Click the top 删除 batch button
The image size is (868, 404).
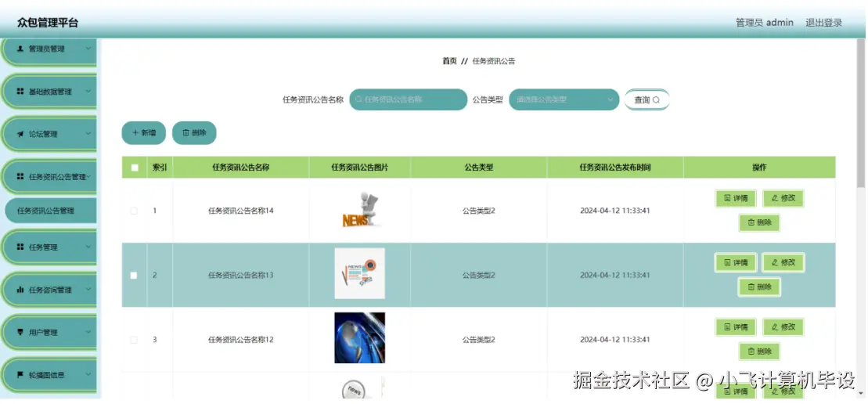(x=194, y=133)
